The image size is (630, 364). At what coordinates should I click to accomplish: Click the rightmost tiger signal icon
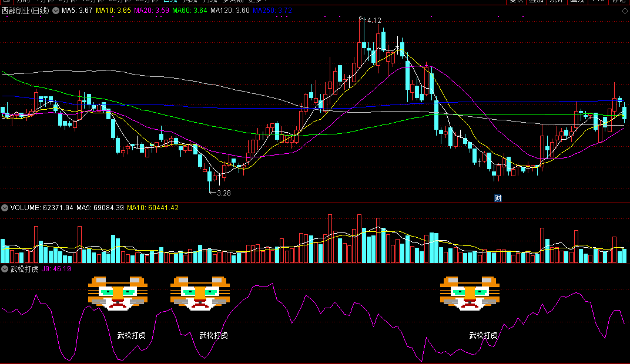point(470,294)
